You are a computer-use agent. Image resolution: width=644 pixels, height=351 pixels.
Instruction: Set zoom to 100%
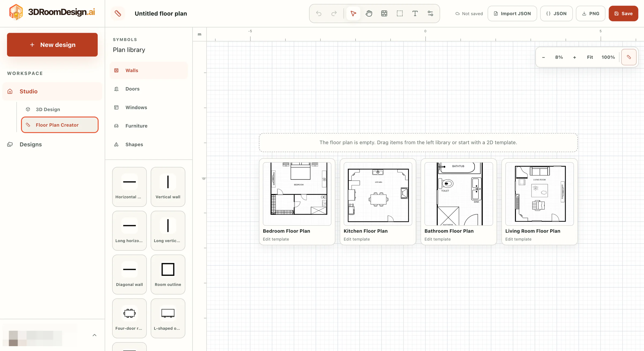pos(608,57)
